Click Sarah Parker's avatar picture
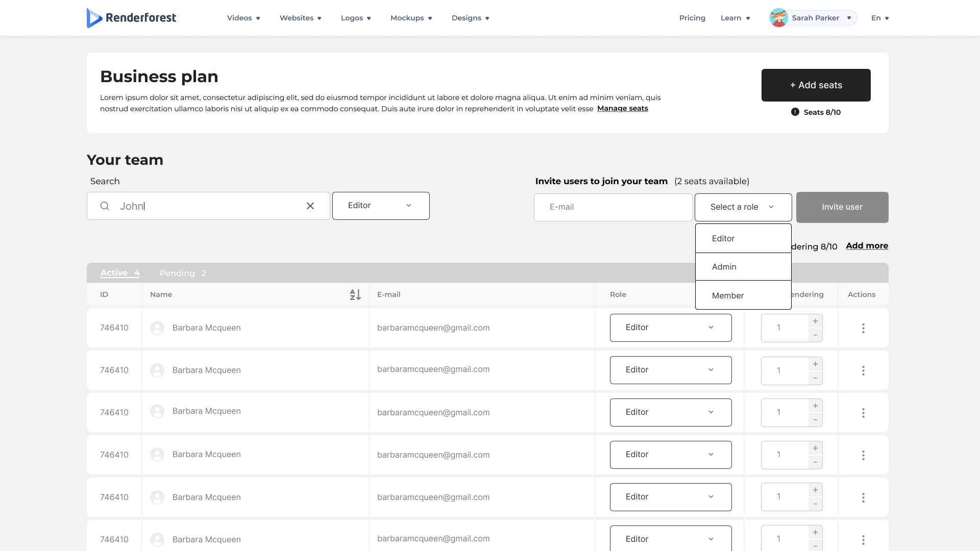The height and width of the screenshot is (551, 980). (x=779, y=18)
